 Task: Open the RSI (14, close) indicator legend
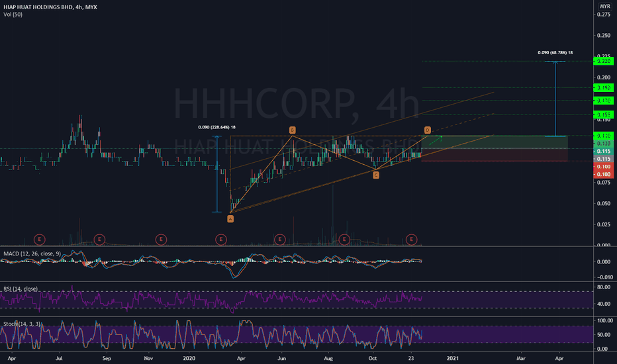pos(21,289)
